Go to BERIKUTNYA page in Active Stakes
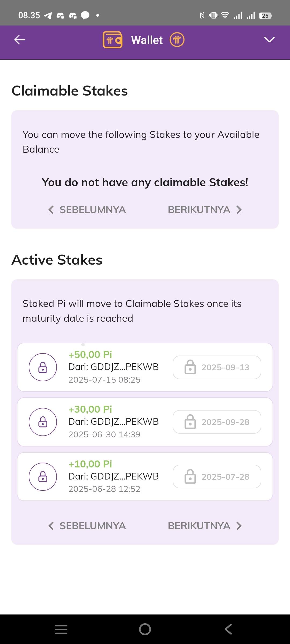 205,526
